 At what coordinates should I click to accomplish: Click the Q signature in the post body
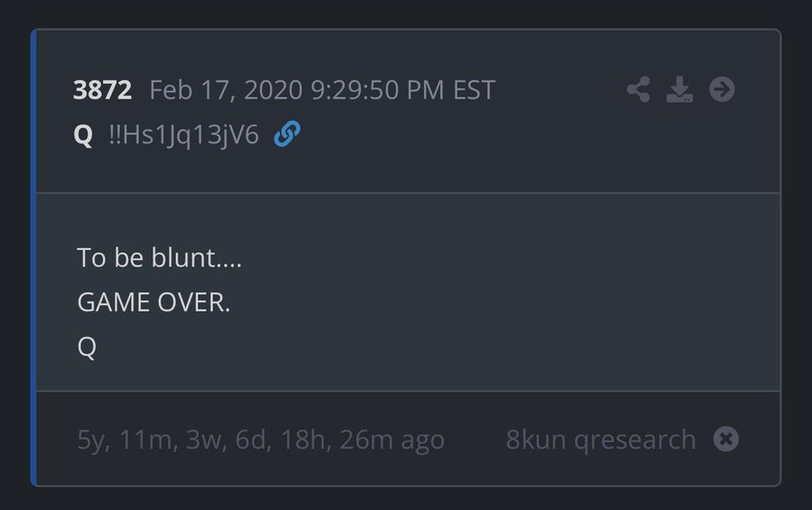87,348
